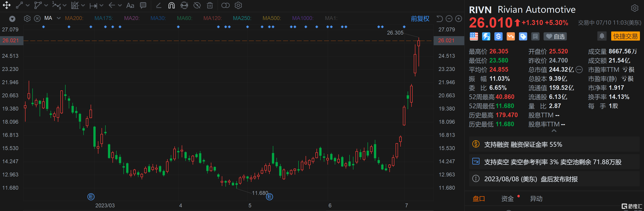Image resolution: width=644 pixels, height=211 pixels.
Task: Click the overlapping circles compare icon
Action: coord(225,5)
